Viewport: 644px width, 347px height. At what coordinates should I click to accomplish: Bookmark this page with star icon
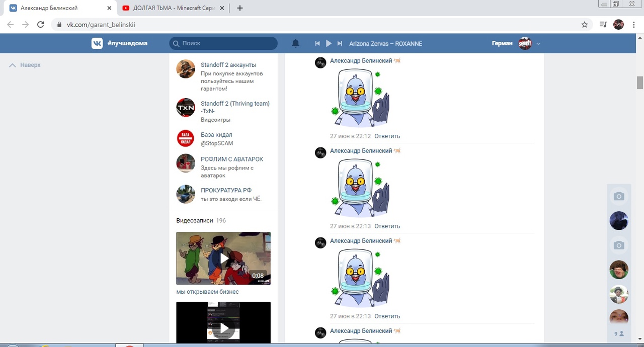click(x=585, y=25)
